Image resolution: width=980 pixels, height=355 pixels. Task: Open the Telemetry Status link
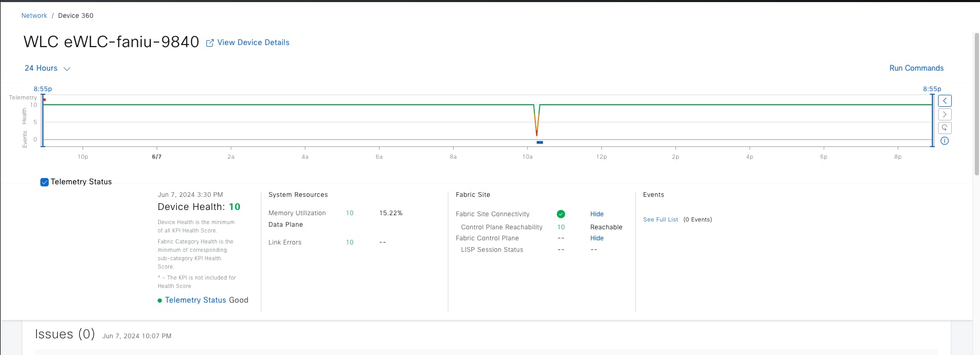click(195, 300)
